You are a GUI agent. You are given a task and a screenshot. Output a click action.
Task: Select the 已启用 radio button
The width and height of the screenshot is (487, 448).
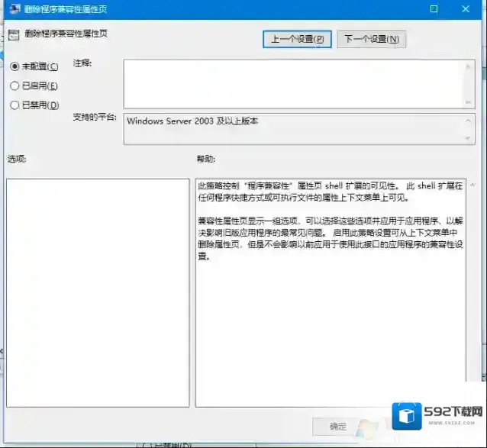click(x=15, y=85)
